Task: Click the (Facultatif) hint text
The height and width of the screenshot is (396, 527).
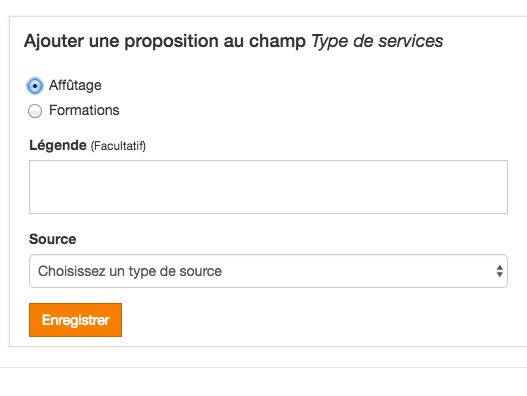Action: (118, 146)
